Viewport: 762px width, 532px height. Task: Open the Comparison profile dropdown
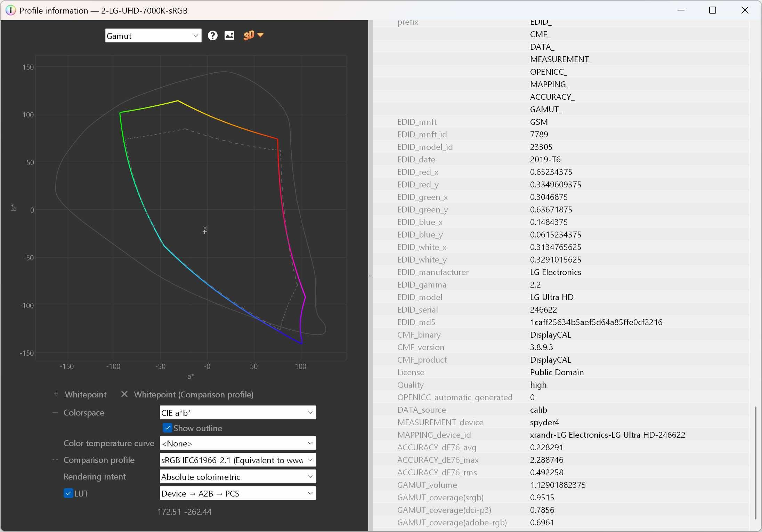click(238, 460)
